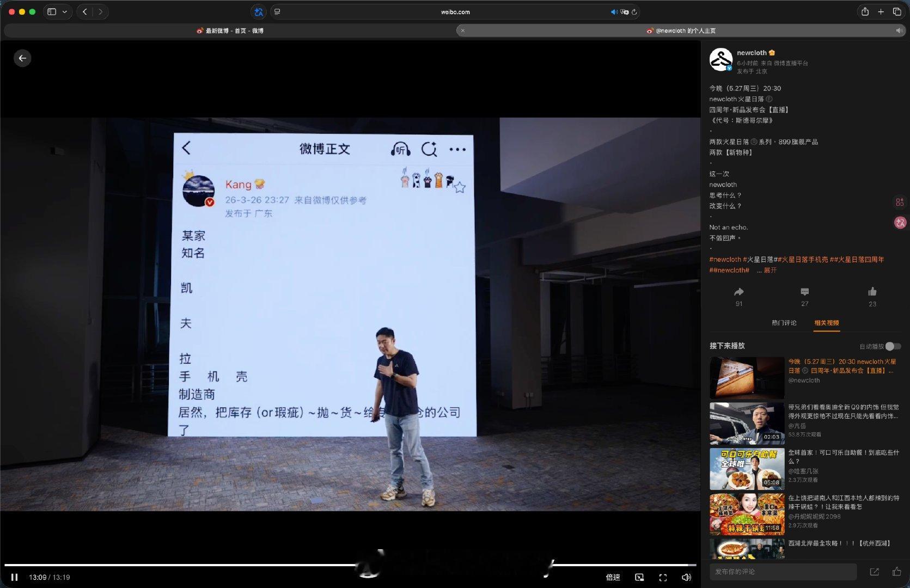Image resolution: width=910 pixels, height=588 pixels.
Task: Click the thumbs-up beside comment box
Action: (x=896, y=572)
